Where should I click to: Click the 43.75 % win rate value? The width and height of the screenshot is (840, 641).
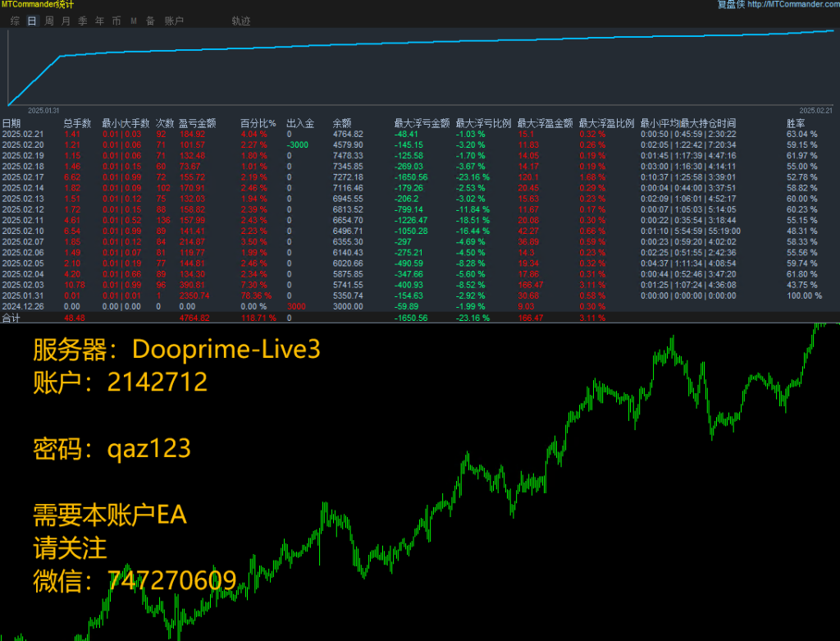(802, 285)
